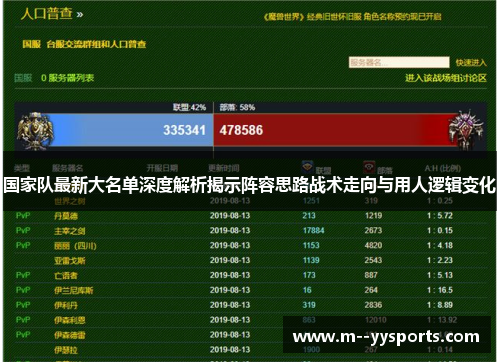Click Horde count 887 in the 亡语者 row
The image size is (500, 362).
click(371, 275)
